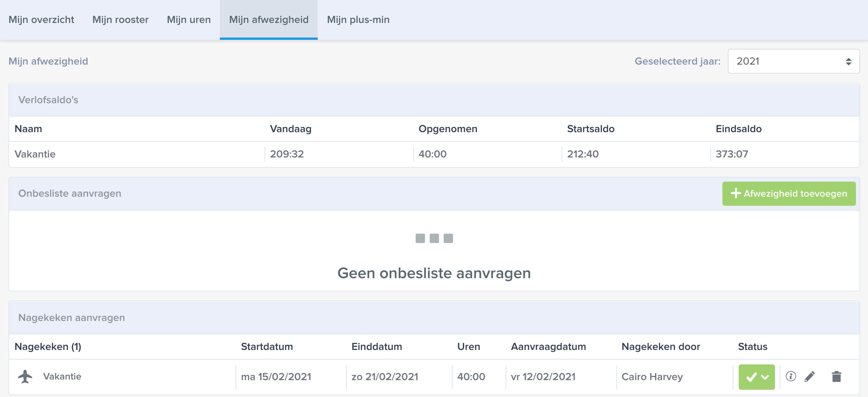Viewport: 868px width, 397px height.
Task: Click the Opgenomen value 40:00 in Verlofsaldo's
Action: tap(432, 154)
